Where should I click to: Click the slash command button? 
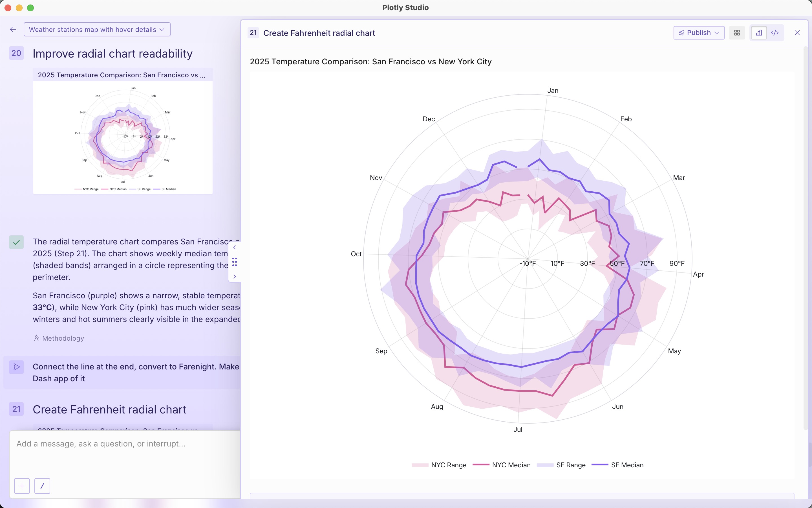[x=42, y=486]
